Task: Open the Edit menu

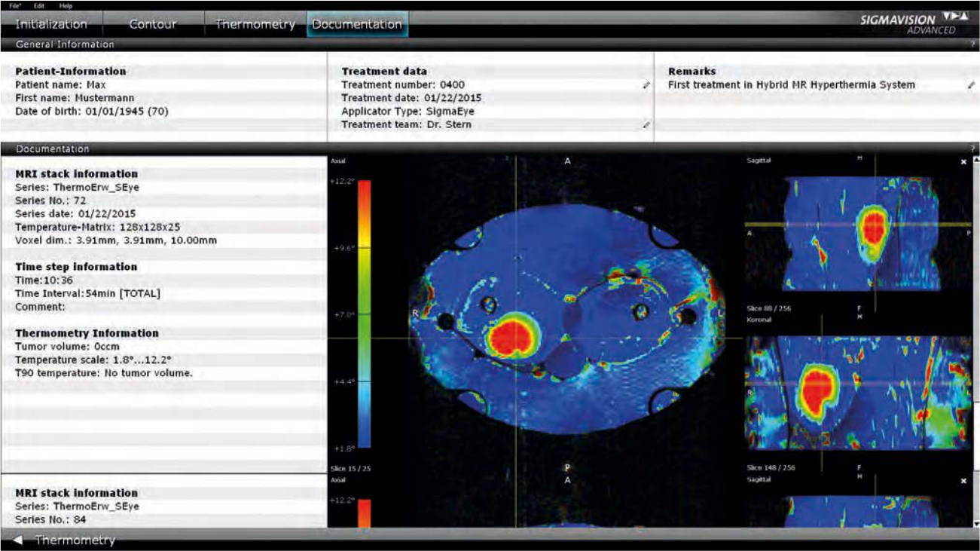Action: pos(39,5)
